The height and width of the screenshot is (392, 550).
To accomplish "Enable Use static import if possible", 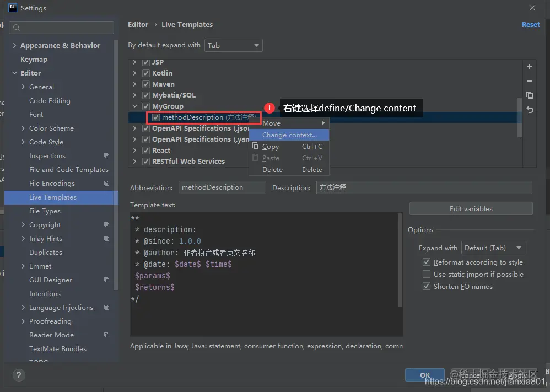I will point(427,274).
